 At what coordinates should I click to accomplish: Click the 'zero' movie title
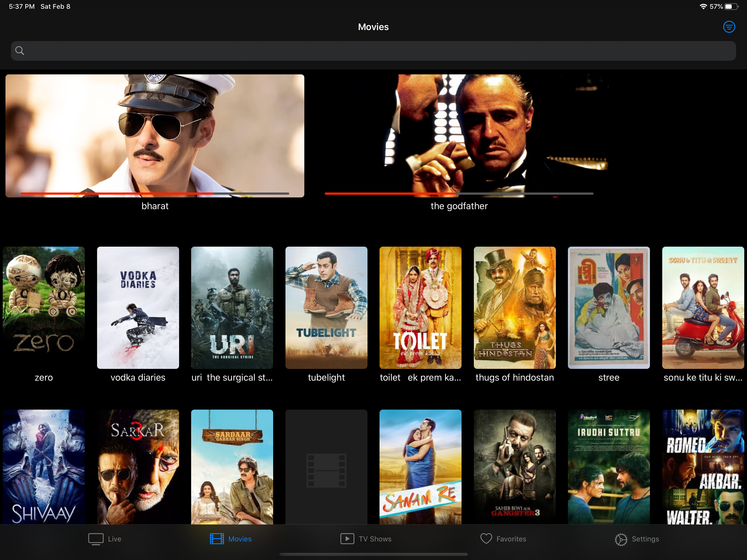pyautogui.click(x=43, y=378)
